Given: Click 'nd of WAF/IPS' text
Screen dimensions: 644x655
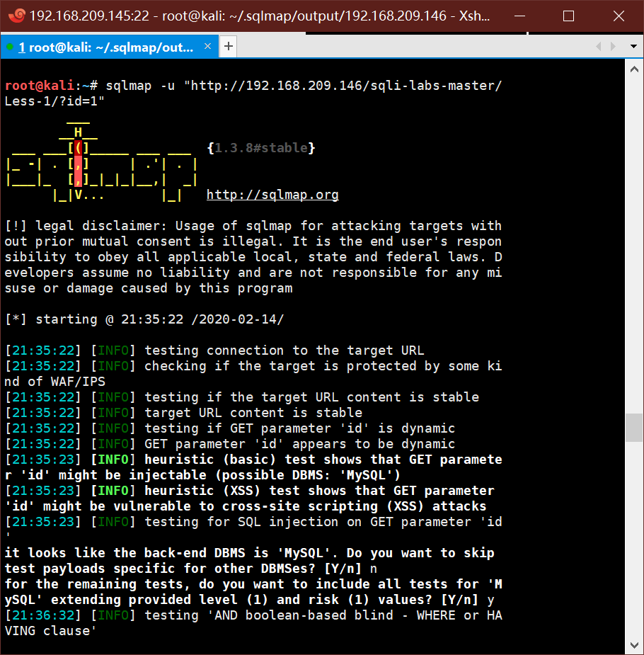Looking at the screenshot, I should pyautogui.click(x=54, y=382).
